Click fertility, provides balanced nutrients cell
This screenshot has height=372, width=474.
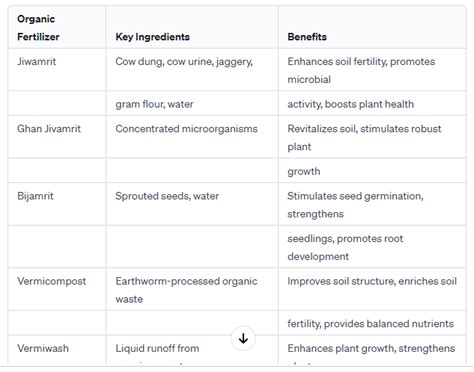point(372,323)
